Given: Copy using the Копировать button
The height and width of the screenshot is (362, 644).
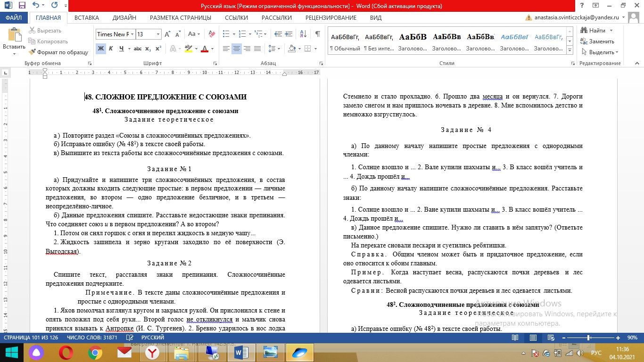Looking at the screenshot, I should coord(49,41).
